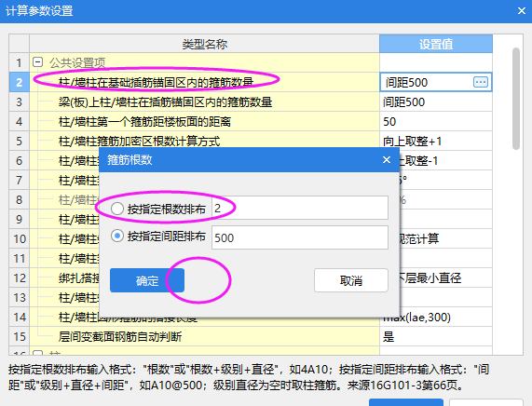
Task: Select the 按指定间距排布 radio button
Action: click(x=117, y=236)
